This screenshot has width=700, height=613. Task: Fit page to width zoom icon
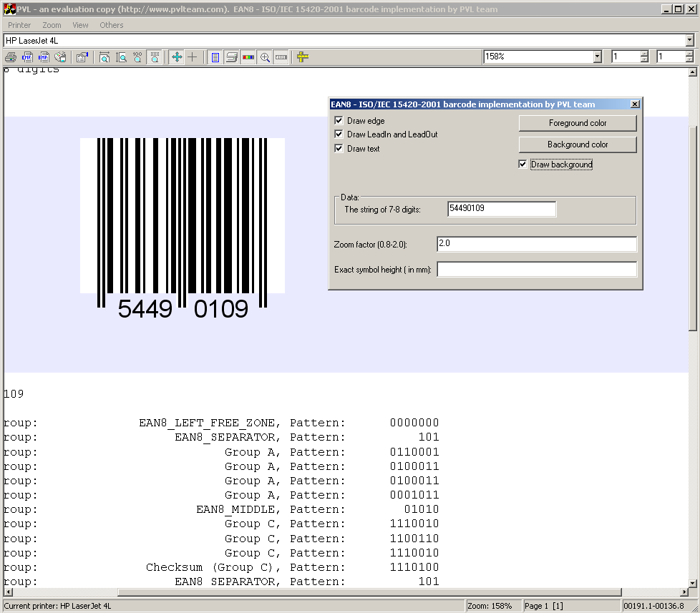coord(104,57)
